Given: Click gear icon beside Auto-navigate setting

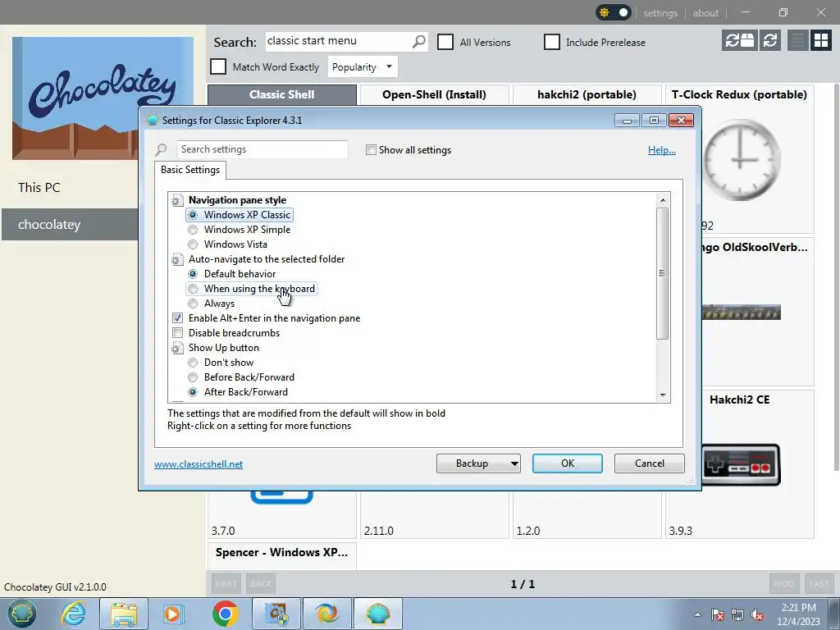Looking at the screenshot, I should tap(177, 260).
